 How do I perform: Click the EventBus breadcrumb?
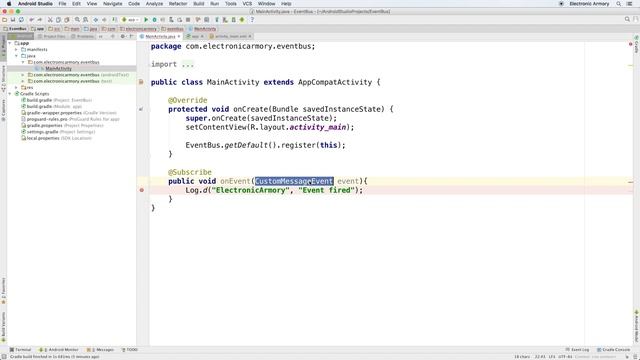pos(15,29)
